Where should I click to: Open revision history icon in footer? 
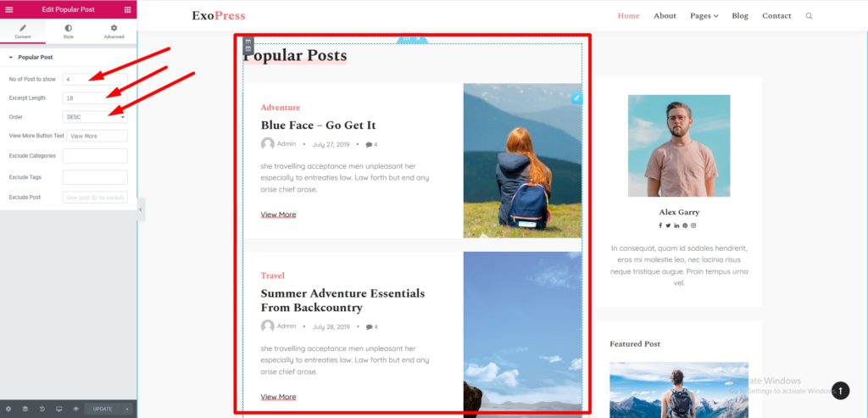42,410
